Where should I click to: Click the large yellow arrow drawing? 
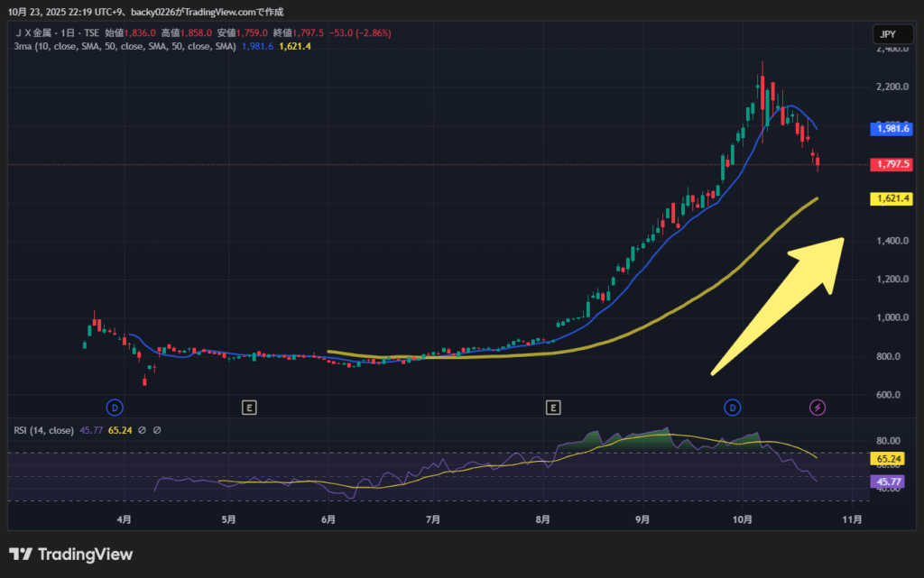coord(779,305)
